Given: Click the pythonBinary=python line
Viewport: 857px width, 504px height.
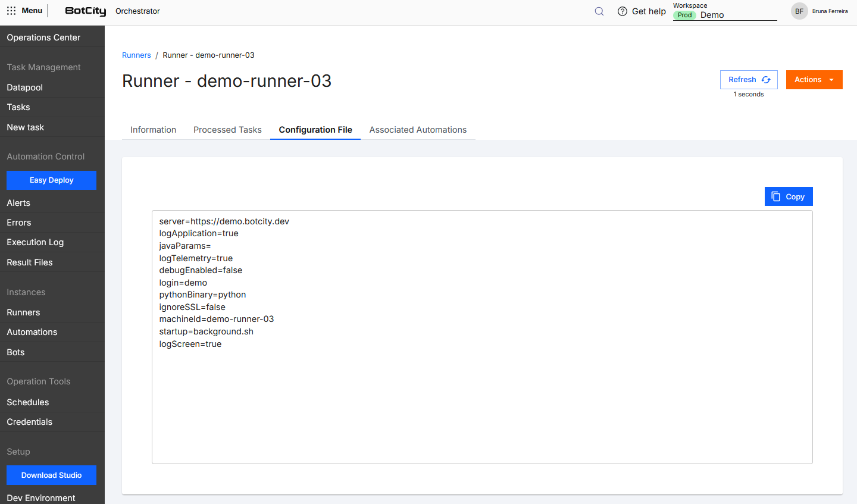Looking at the screenshot, I should (202, 295).
